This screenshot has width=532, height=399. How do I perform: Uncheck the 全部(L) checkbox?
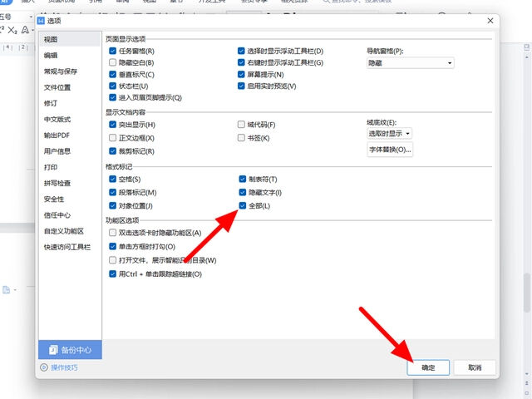click(x=243, y=205)
